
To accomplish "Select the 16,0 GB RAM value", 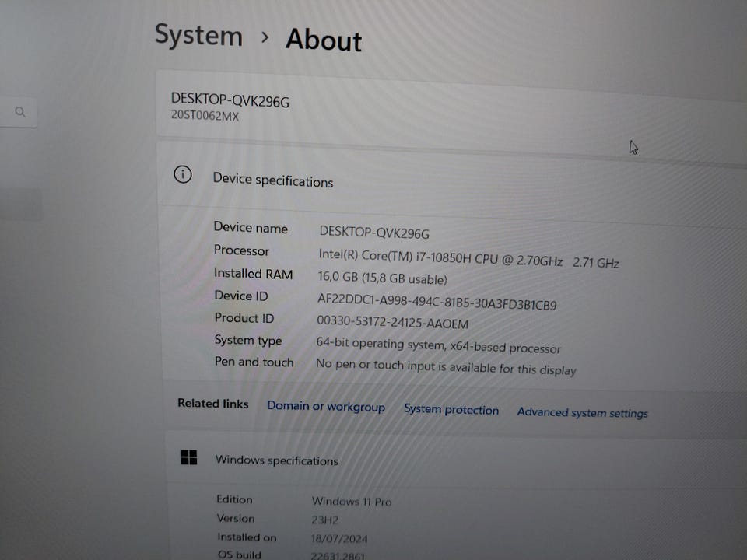I will [x=383, y=278].
